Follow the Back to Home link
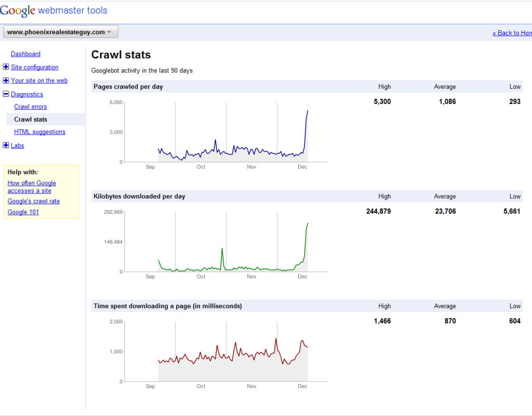 [x=512, y=33]
